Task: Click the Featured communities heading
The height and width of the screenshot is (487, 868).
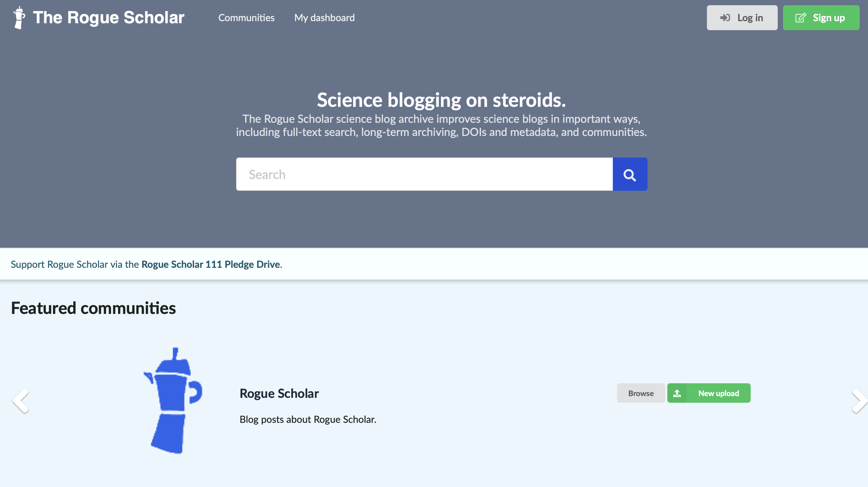Action: click(x=93, y=308)
